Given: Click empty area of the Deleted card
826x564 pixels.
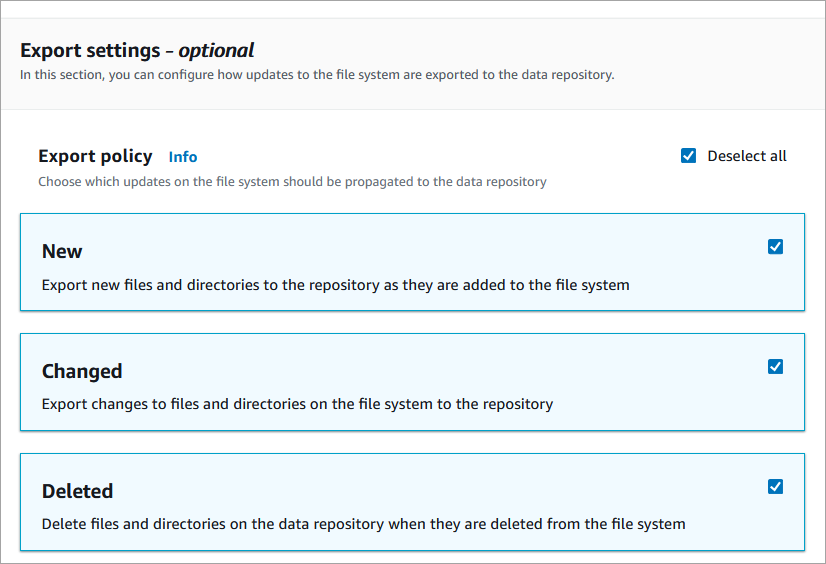Looking at the screenshot, I should (450, 490).
